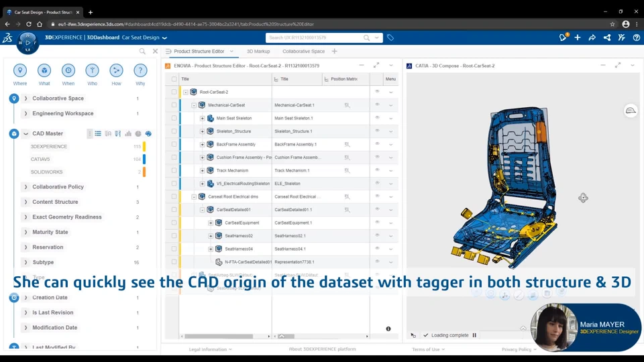Click the Menu column header
Screen dimensions: 644x362
pyautogui.click(x=390, y=79)
